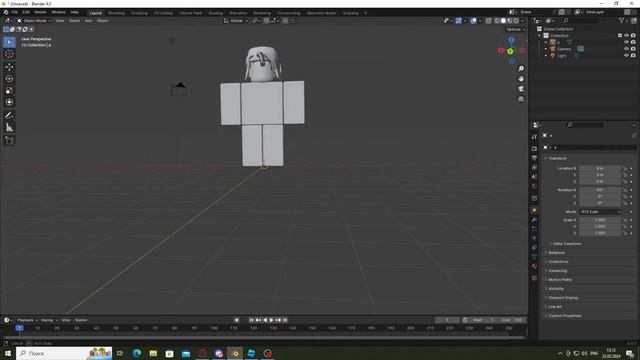Open the Object properties tab
The image size is (640, 360).
pyautogui.click(x=534, y=211)
